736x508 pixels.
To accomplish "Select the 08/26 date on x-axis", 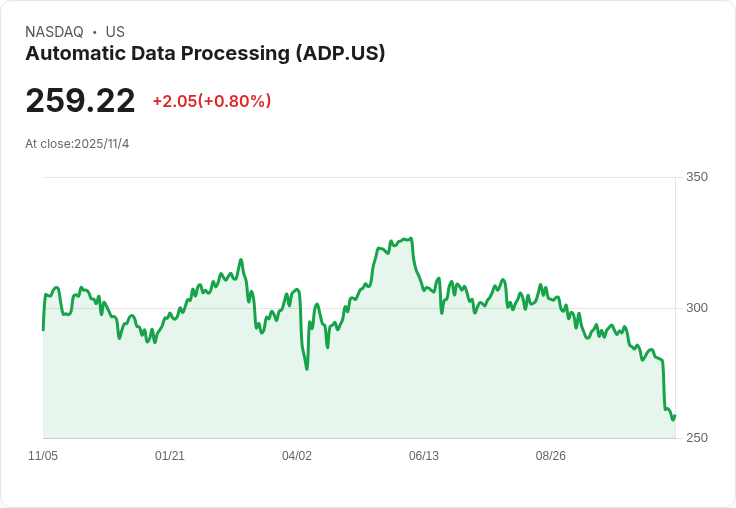I will (x=551, y=456).
